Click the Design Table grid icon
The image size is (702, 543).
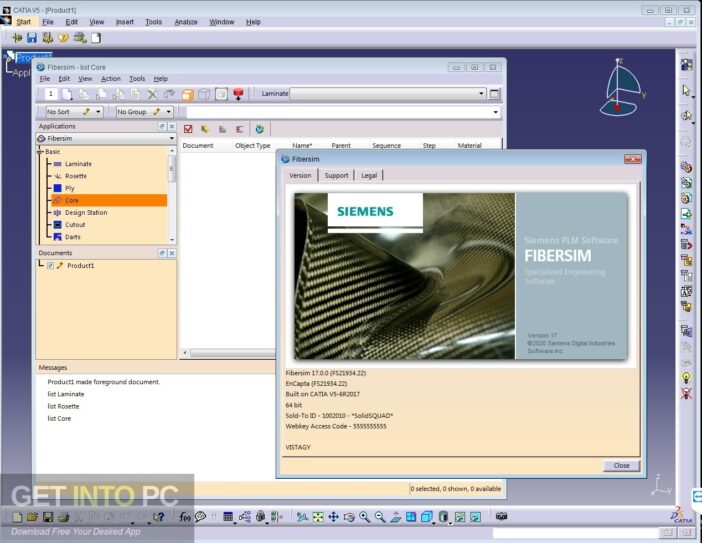coord(228,517)
